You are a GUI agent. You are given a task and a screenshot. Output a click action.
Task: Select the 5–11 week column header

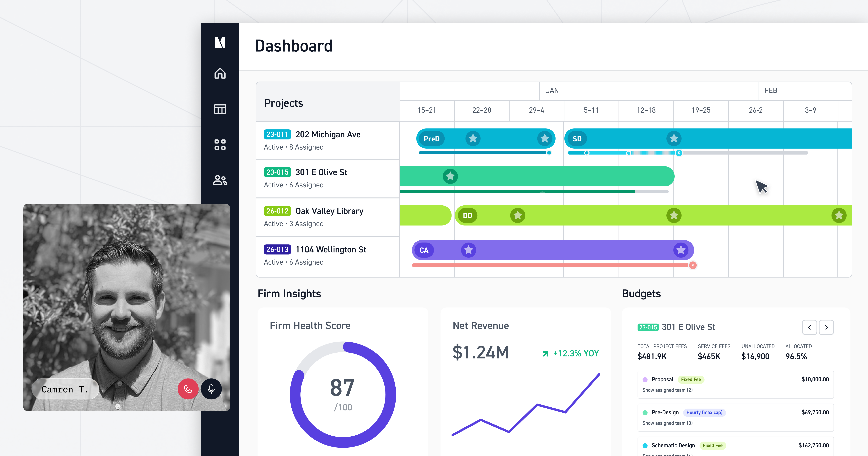[591, 110]
